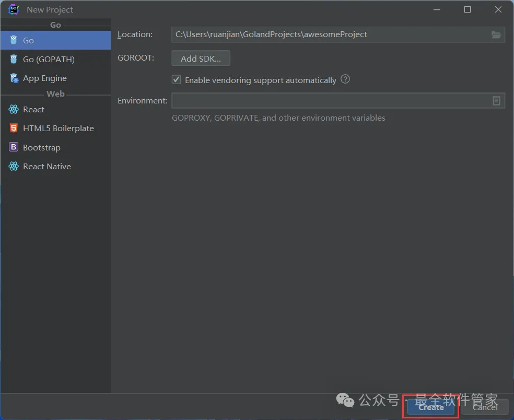Minimize the New Project window
Image resolution: width=514 pixels, height=420 pixels.
pos(437,9)
